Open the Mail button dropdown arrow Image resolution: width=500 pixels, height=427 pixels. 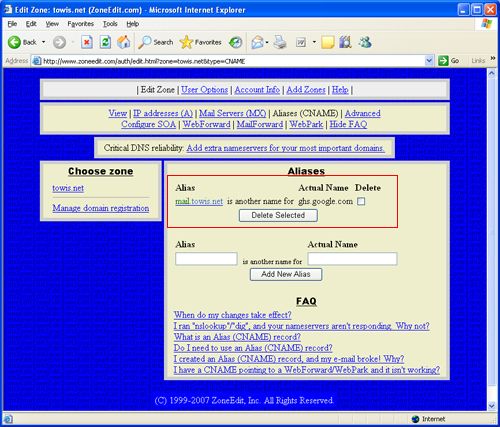267,42
